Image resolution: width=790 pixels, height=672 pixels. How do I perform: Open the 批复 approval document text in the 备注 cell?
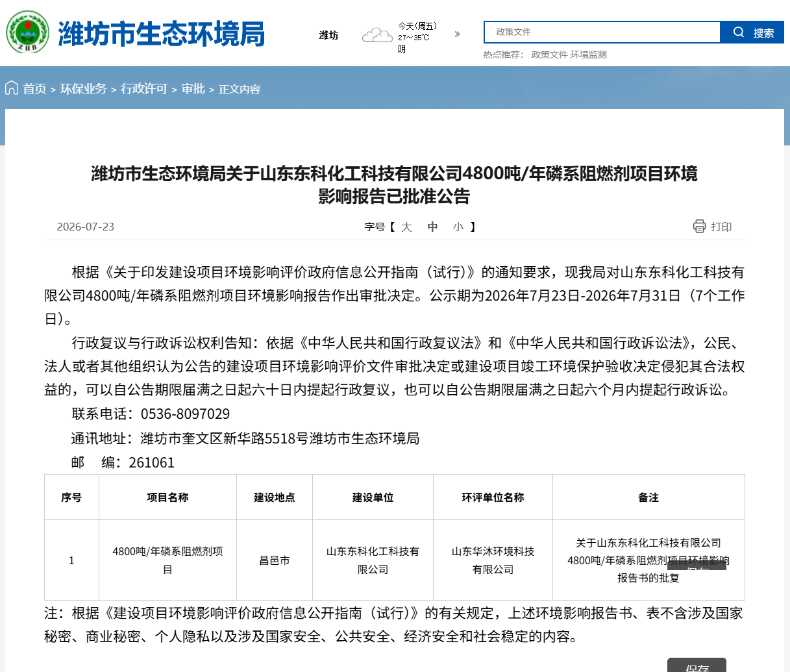coord(648,560)
